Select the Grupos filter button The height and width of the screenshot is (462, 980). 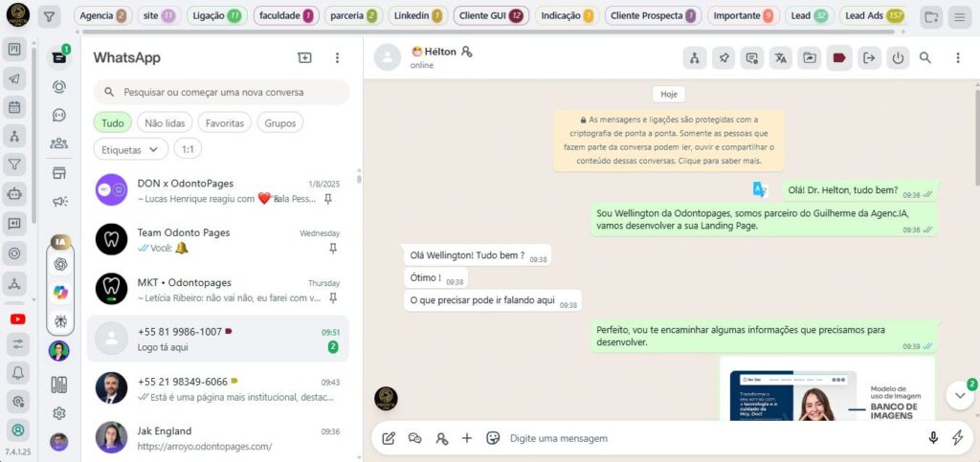280,123
